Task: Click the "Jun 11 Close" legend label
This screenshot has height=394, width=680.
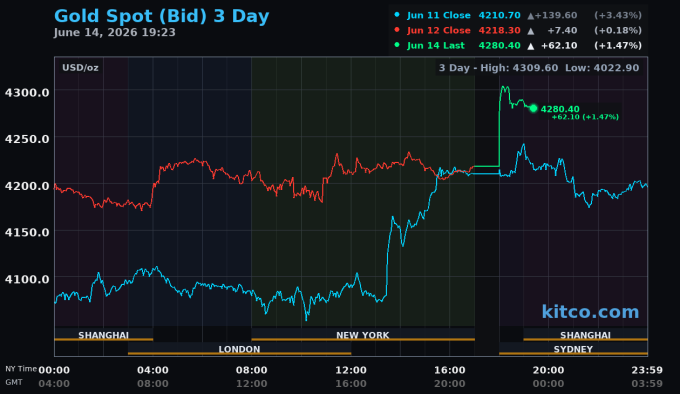Action: tap(438, 15)
